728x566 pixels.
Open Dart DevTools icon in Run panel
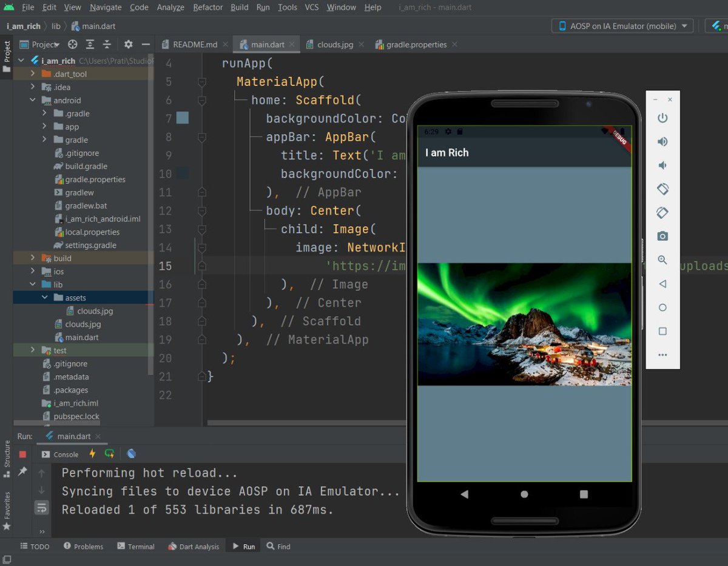coord(132,454)
